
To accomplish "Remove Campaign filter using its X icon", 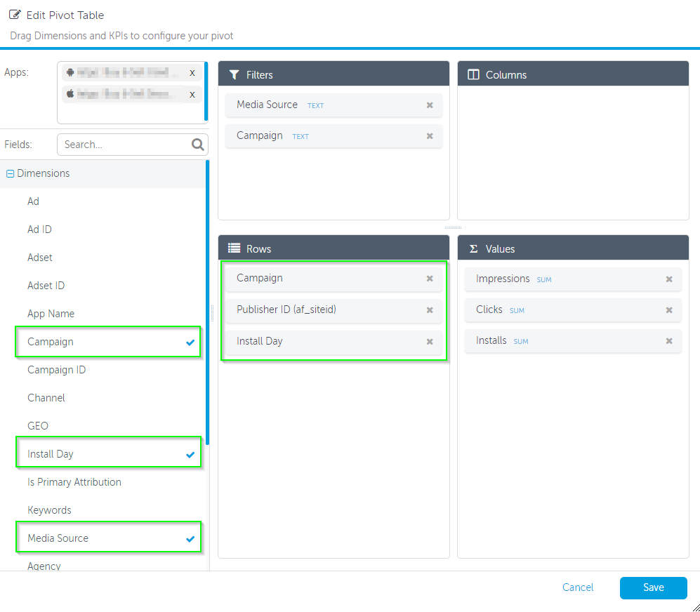I will [430, 136].
